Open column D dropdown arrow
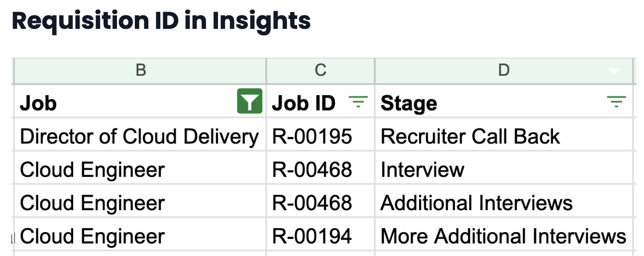This screenshot has height=256, width=644. pyautogui.click(x=615, y=72)
